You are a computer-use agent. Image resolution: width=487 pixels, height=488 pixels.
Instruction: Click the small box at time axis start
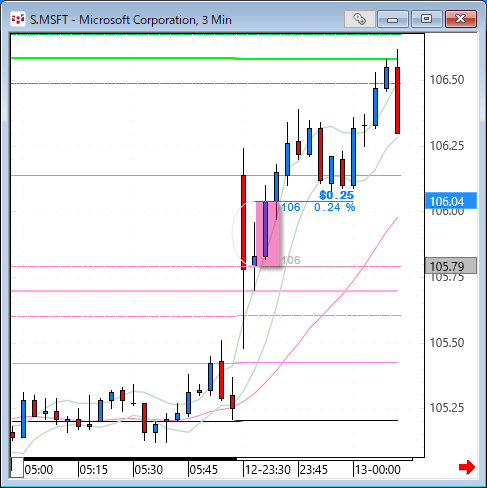click(x=17, y=468)
